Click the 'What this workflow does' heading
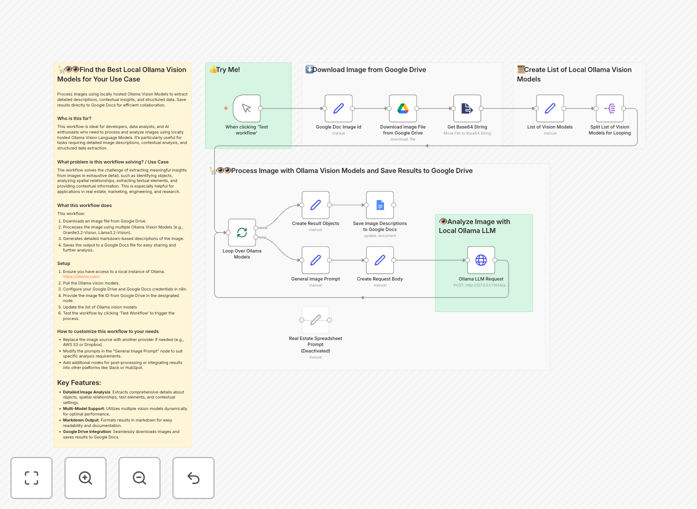The height and width of the screenshot is (509, 697). 84,205
